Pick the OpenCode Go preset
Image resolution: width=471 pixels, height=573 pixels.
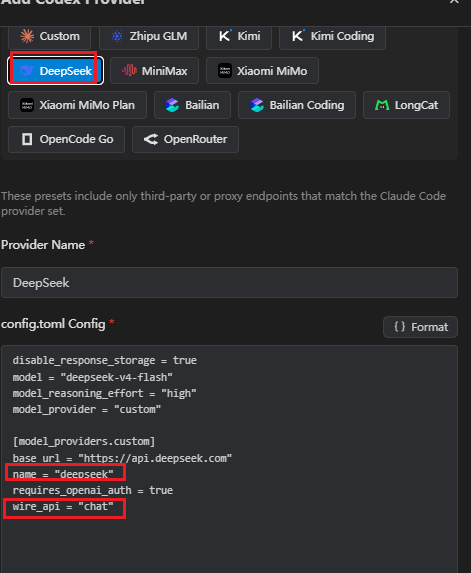coord(67,139)
